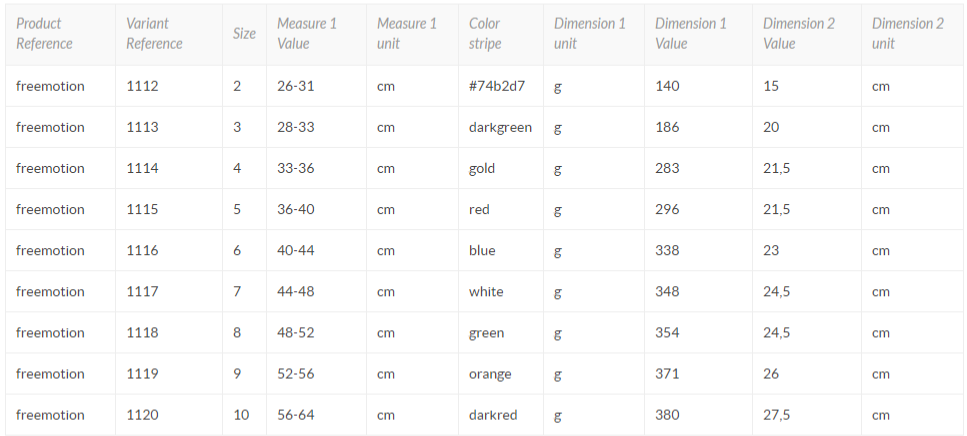The image size is (967, 436).
Task: Select the darkred color cell
Action: (492, 414)
